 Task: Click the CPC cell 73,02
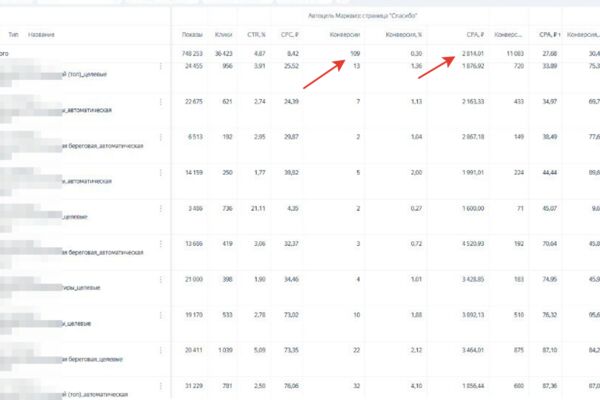point(292,315)
